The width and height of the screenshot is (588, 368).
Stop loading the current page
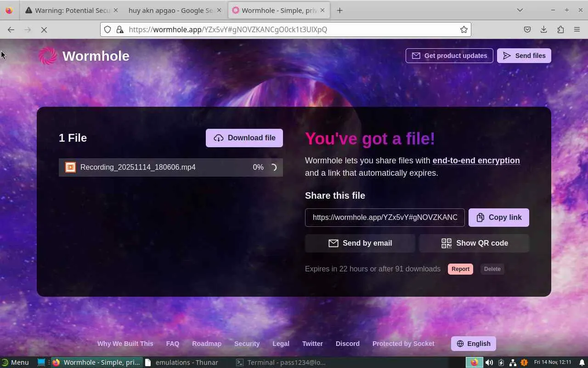(44, 29)
